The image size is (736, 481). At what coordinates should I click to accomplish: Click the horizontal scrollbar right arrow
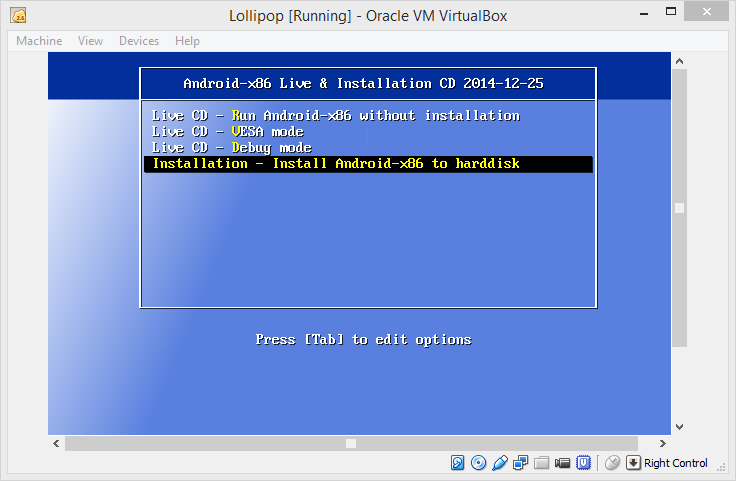662,443
